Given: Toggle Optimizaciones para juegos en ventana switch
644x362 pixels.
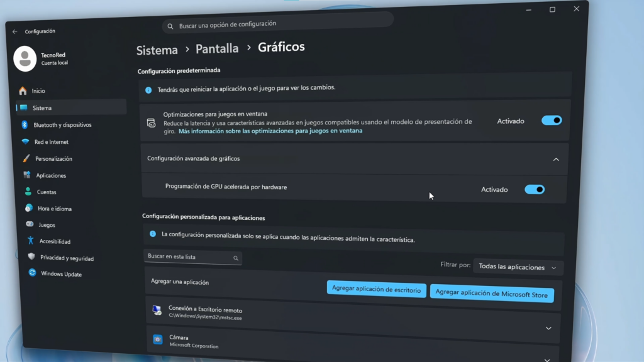Looking at the screenshot, I should tap(552, 120).
